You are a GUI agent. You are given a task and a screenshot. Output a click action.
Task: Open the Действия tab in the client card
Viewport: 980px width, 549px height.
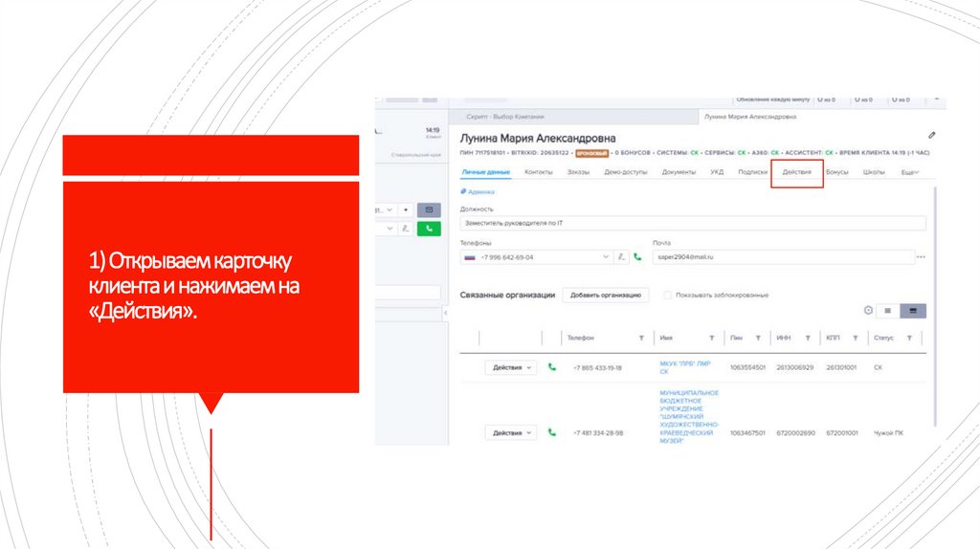point(797,172)
